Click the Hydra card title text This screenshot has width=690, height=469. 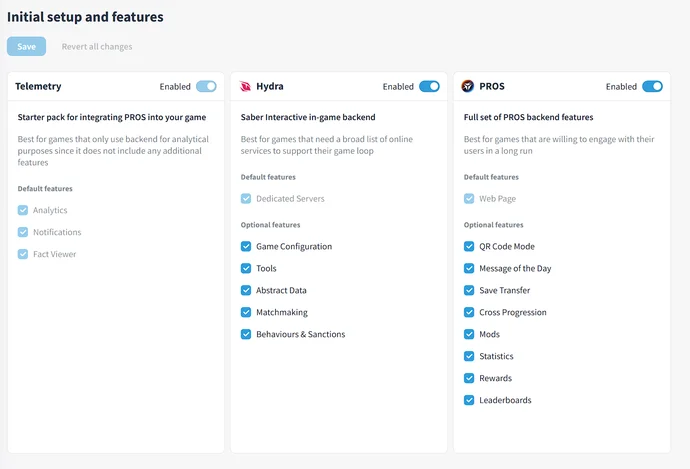pos(270,86)
